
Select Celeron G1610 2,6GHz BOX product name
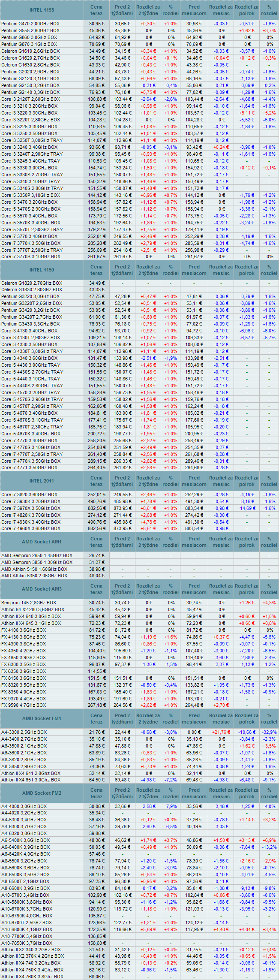30,51
